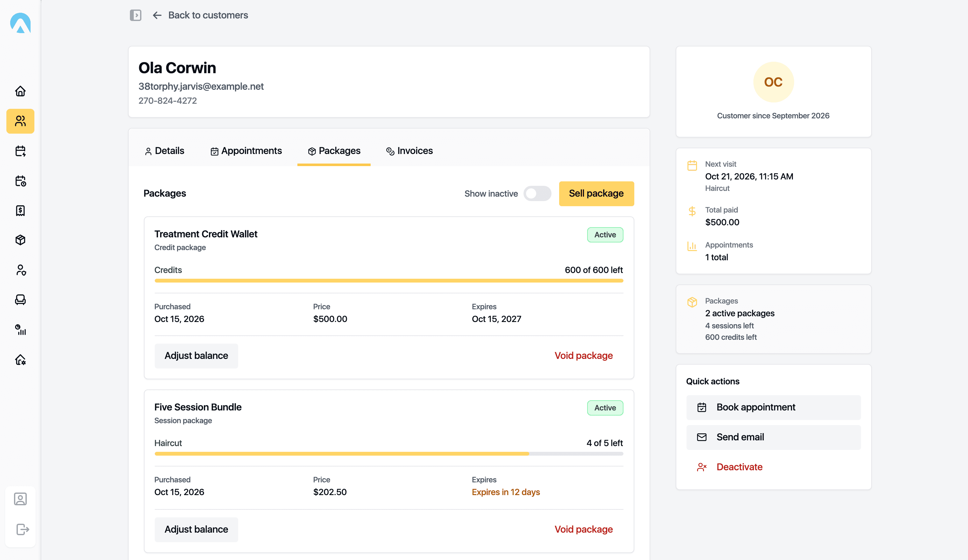
Task: Click Deactivate customer action
Action: 773,467
